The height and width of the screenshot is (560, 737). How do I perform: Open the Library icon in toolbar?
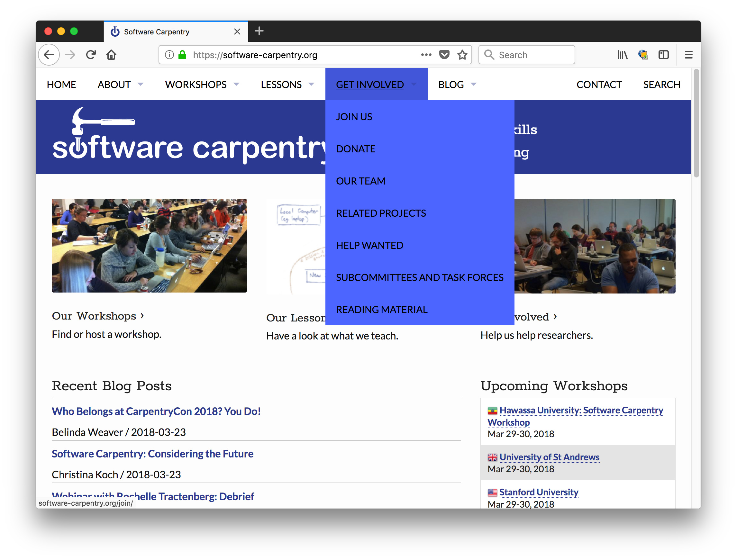[622, 55]
